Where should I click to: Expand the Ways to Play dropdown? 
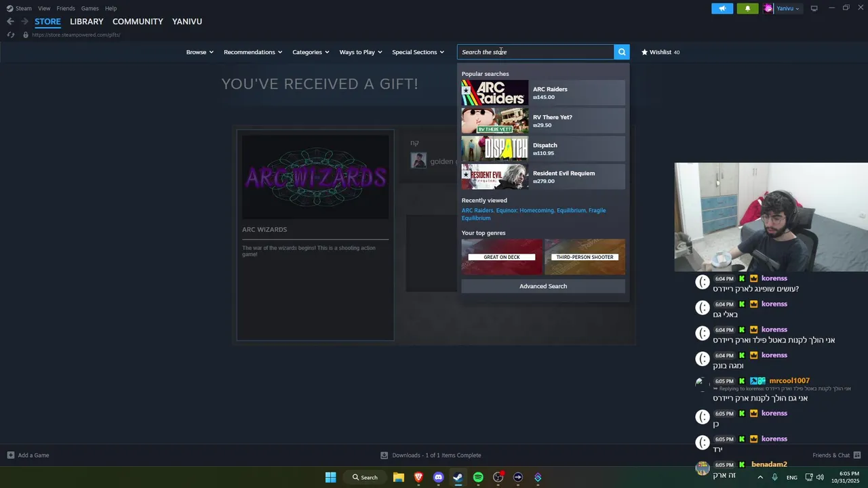(361, 52)
